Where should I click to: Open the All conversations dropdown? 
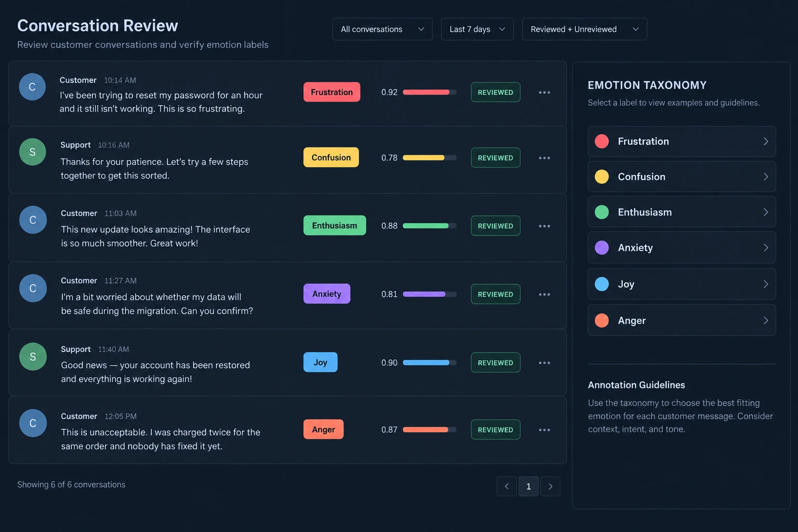pyautogui.click(x=382, y=29)
